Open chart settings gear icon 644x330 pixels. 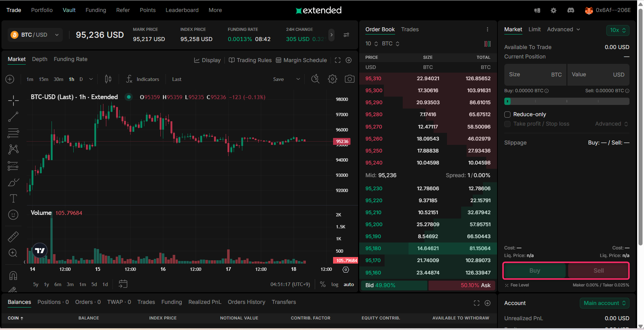click(332, 79)
